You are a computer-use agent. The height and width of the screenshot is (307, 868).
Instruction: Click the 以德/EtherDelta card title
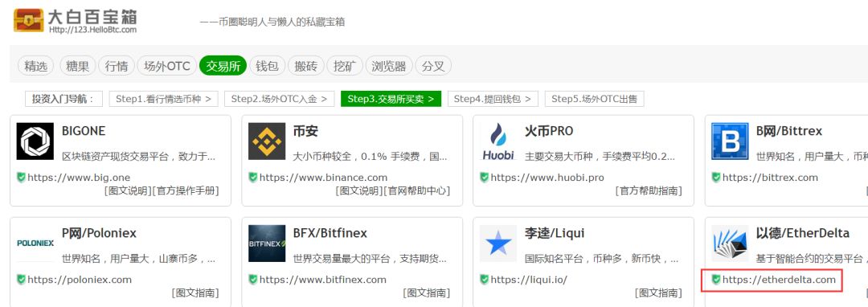tap(803, 233)
